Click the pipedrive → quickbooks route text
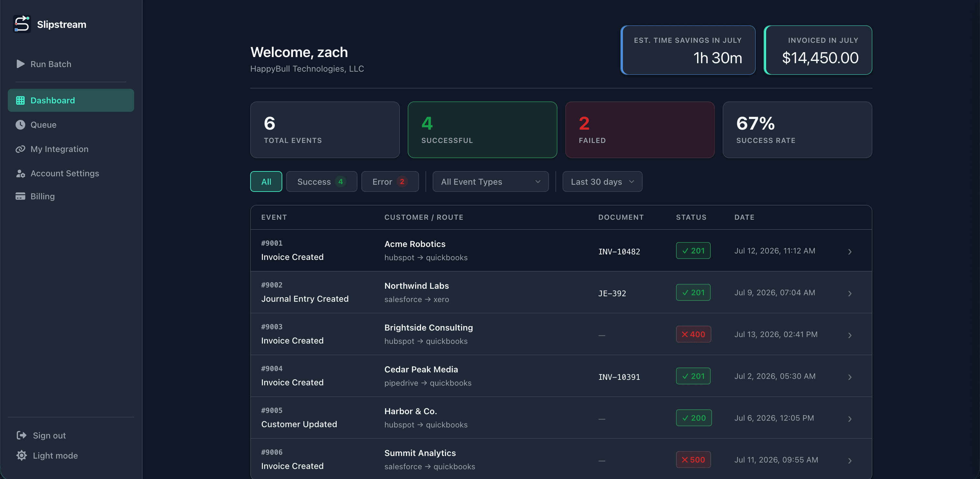 tap(427, 383)
